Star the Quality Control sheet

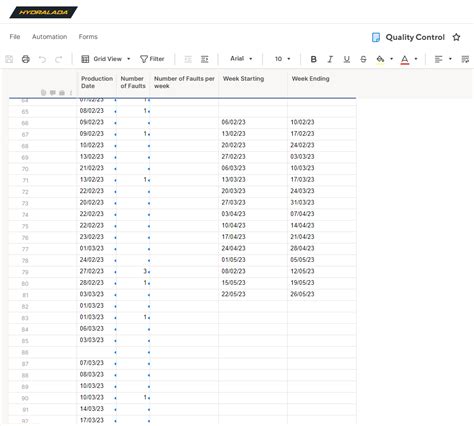coord(456,37)
